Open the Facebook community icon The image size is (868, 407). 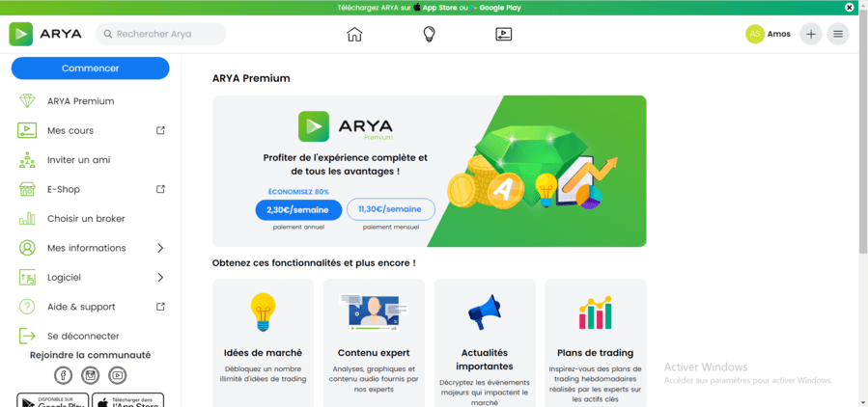coord(64,375)
